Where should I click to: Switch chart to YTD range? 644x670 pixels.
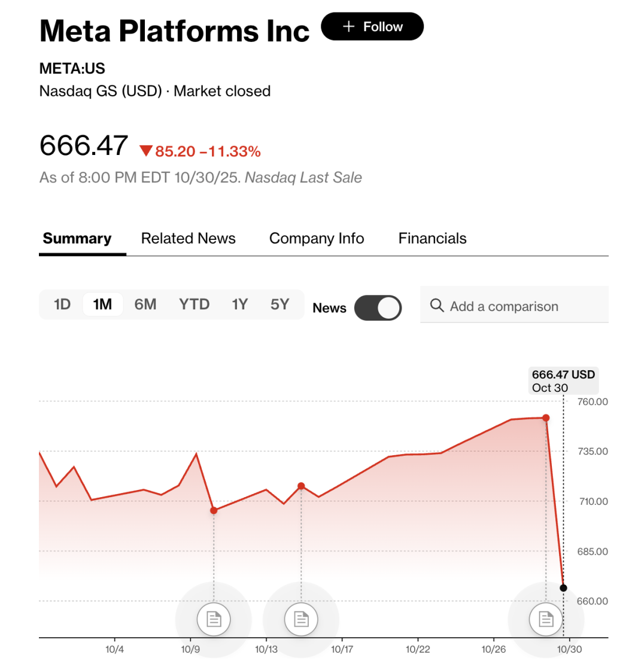[x=195, y=304]
